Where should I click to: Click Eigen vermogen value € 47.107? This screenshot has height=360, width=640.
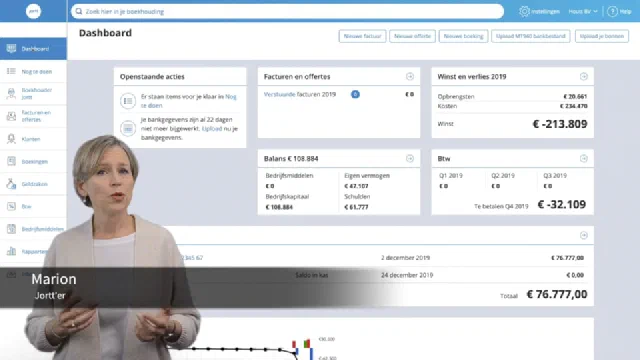(x=356, y=186)
